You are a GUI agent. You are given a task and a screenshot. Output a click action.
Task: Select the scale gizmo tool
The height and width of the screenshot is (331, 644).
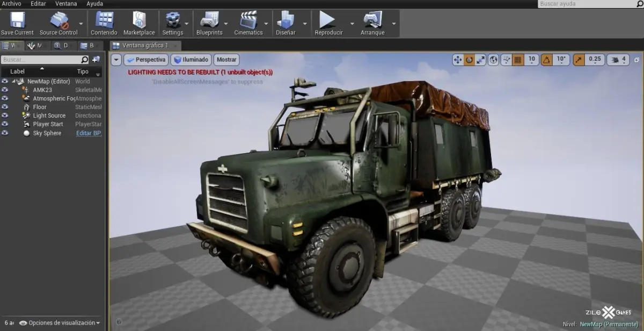click(x=480, y=60)
